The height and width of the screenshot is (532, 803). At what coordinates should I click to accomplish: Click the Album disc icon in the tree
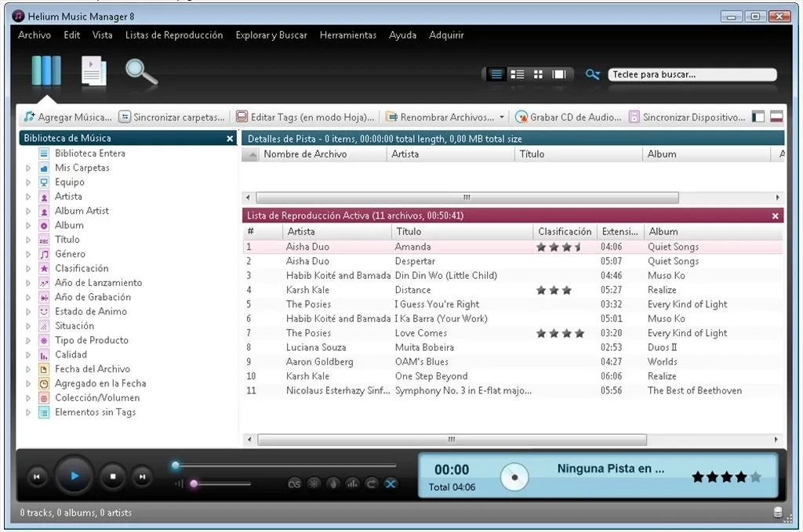tap(44, 226)
